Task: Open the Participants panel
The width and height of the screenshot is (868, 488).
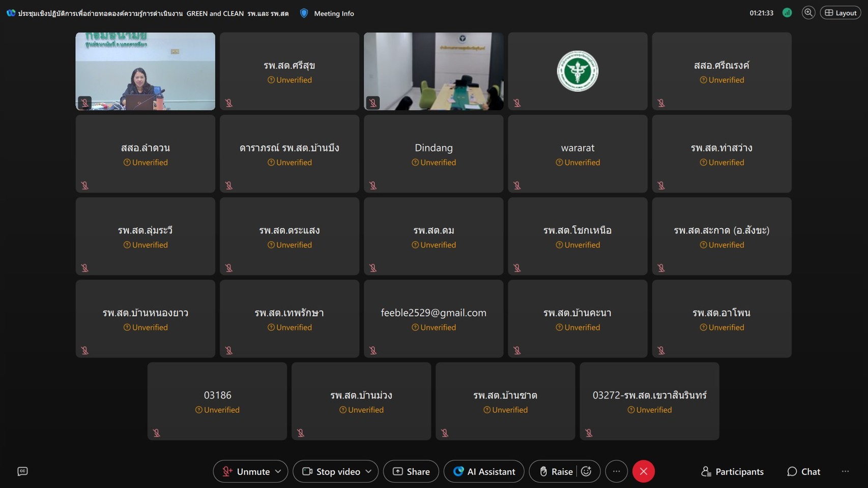Action: pyautogui.click(x=732, y=471)
